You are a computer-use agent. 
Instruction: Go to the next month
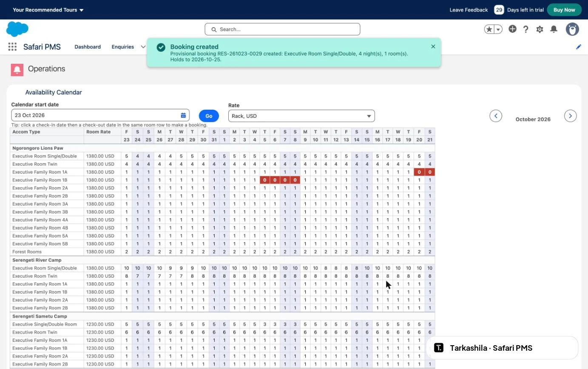pyautogui.click(x=570, y=116)
